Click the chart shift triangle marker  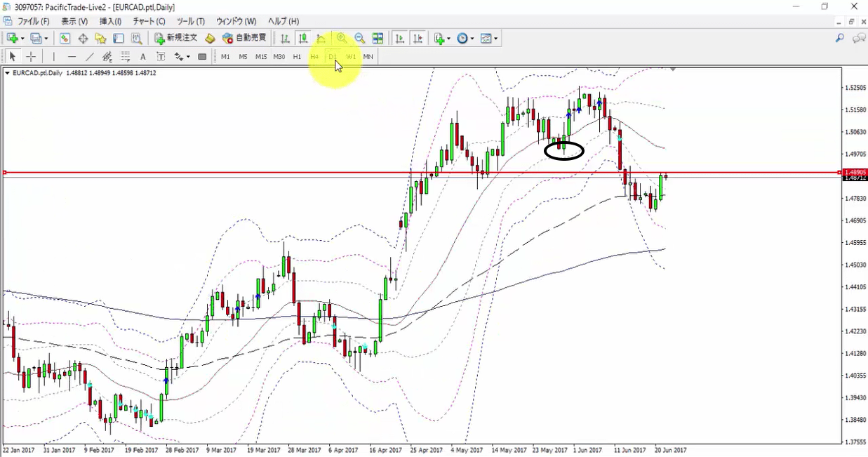[x=673, y=69]
